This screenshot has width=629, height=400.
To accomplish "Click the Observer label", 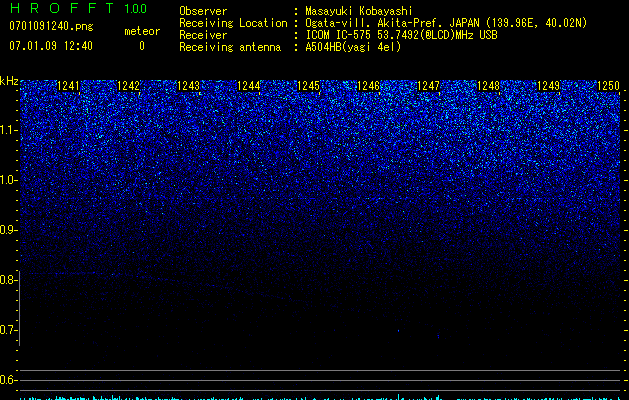I will pyautogui.click(x=203, y=11).
